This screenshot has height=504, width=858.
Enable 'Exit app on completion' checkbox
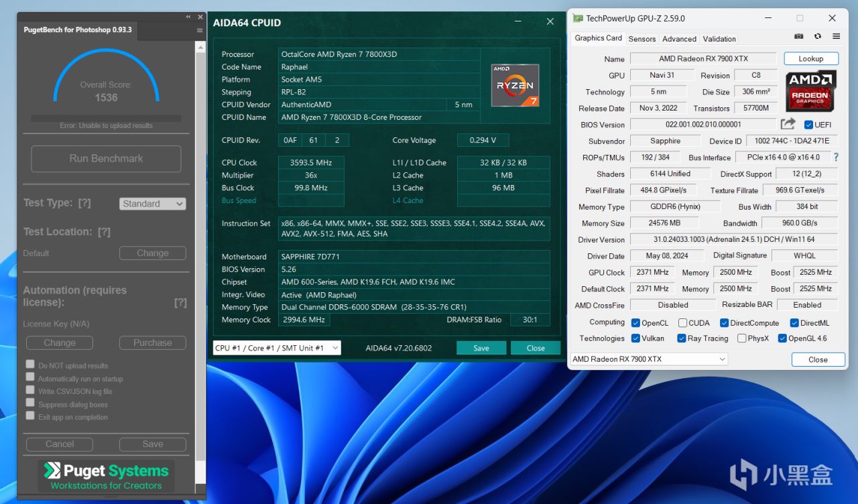pyautogui.click(x=30, y=416)
